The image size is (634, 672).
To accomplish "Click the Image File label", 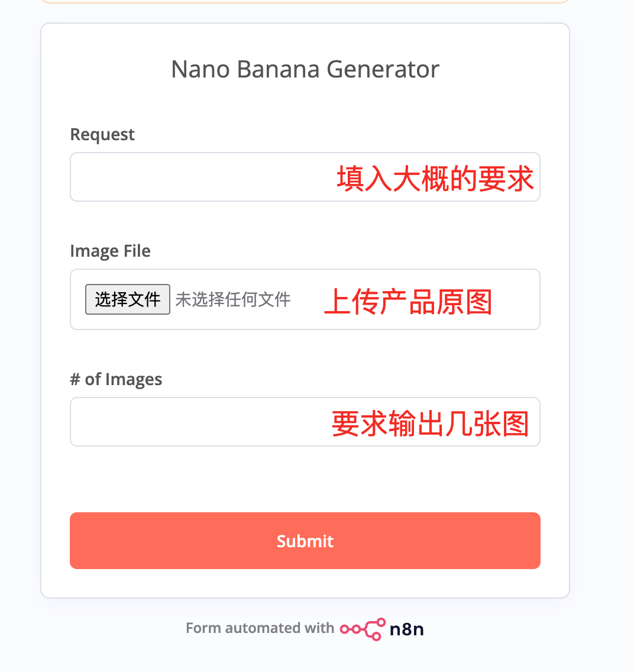I will point(110,251).
